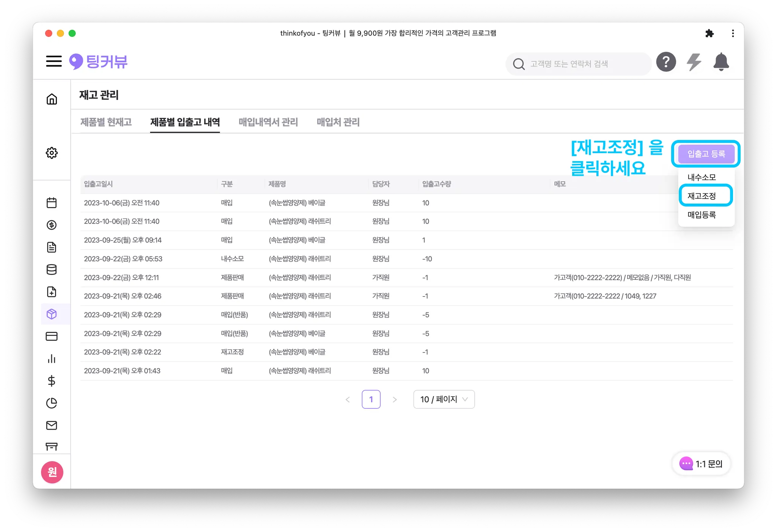Image resolution: width=777 pixels, height=532 pixels.
Task: Open the bar chart statistics icon
Action: click(52, 359)
